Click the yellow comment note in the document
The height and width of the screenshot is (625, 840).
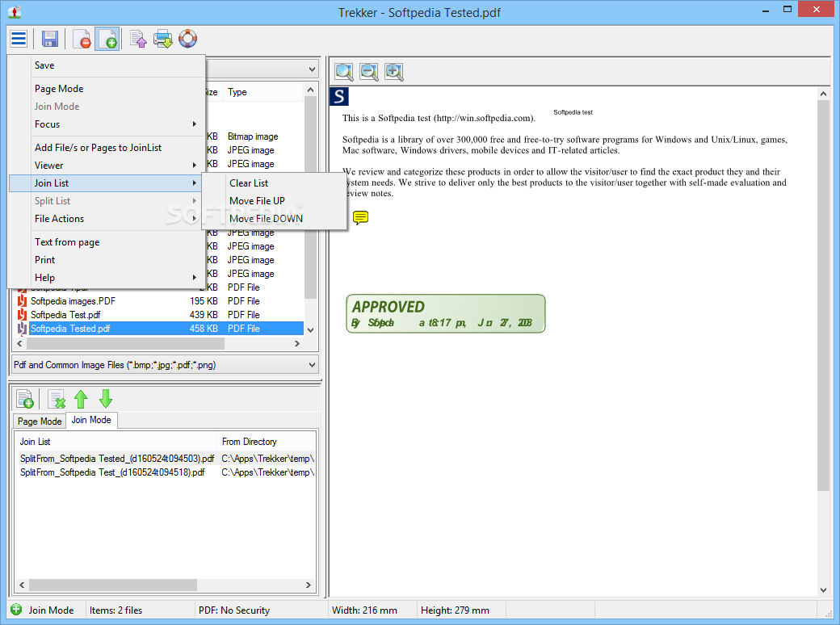click(x=360, y=217)
